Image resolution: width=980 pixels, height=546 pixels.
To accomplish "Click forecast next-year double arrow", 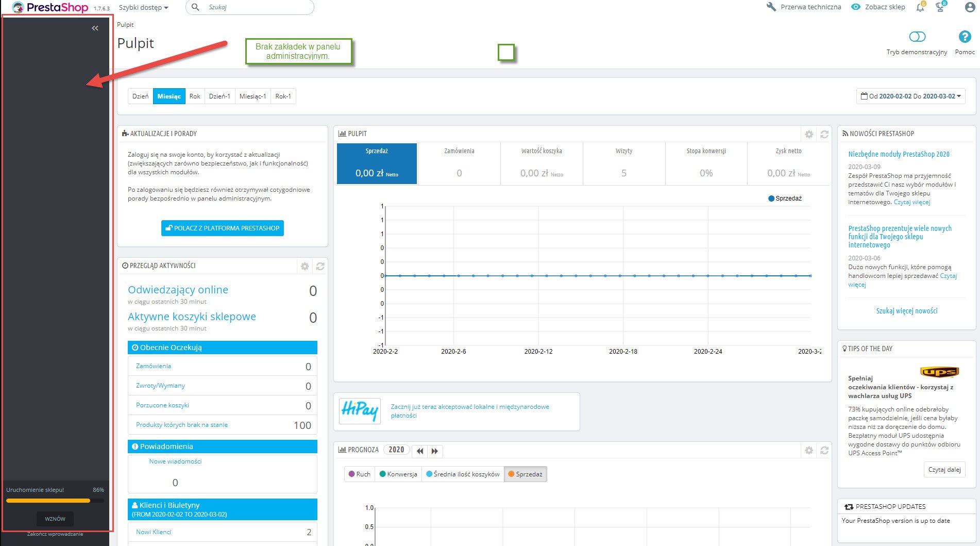I will coord(435,451).
